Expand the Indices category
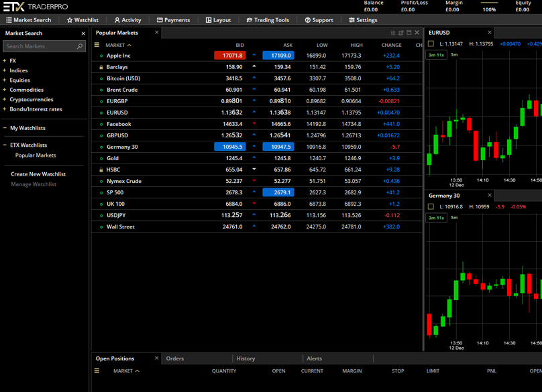 click(x=5, y=70)
